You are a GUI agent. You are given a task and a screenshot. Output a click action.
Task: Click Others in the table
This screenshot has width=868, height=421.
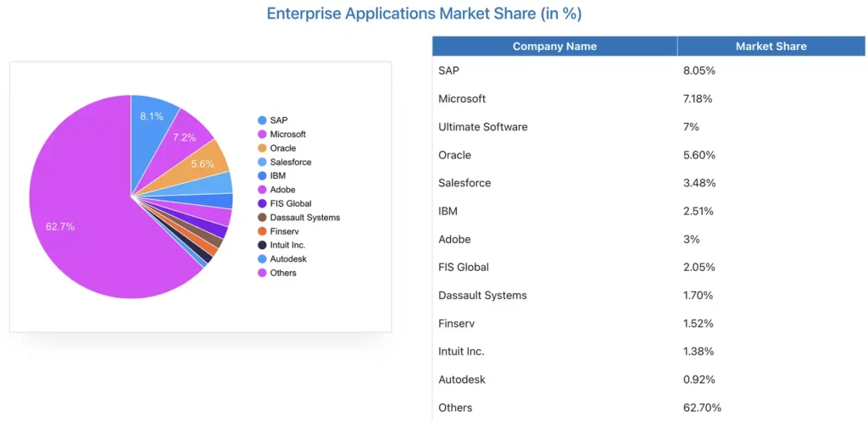point(455,407)
